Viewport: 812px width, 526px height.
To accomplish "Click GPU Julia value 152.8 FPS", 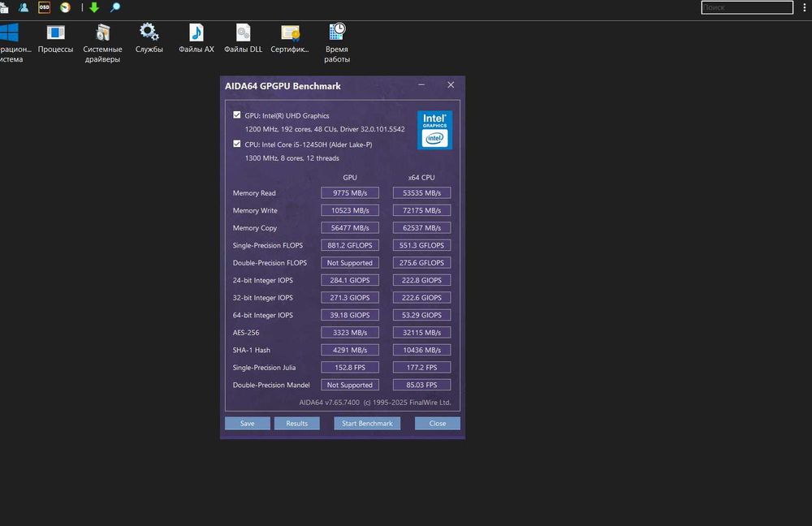I will point(349,368).
